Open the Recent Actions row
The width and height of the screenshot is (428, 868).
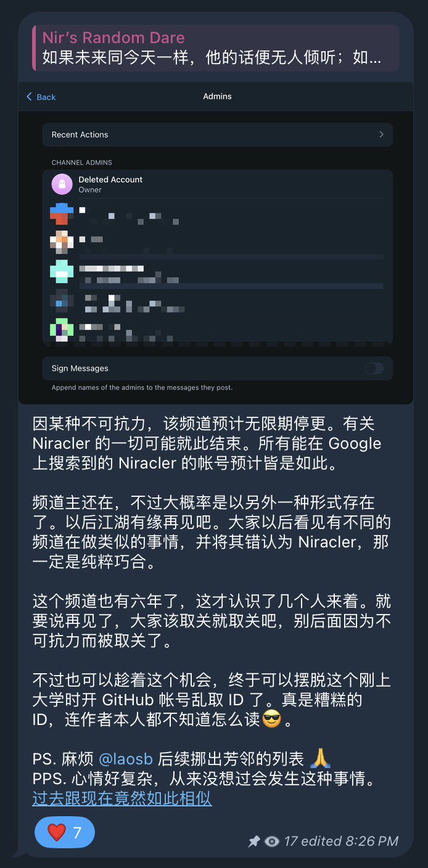(217, 134)
